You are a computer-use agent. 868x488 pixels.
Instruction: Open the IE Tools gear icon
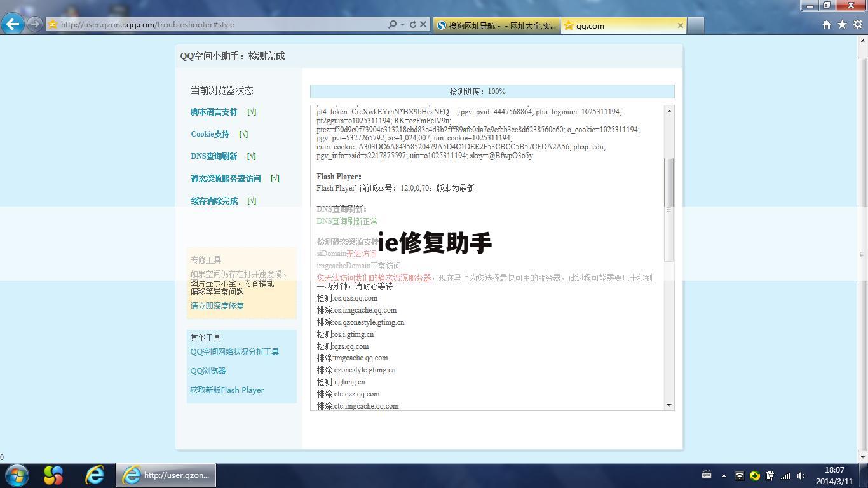(858, 25)
